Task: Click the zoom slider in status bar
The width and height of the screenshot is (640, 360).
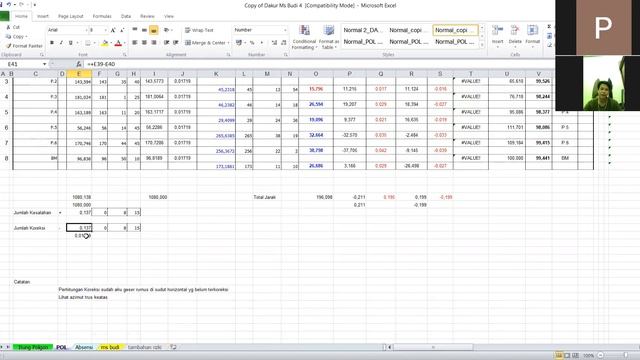Action: (625, 356)
